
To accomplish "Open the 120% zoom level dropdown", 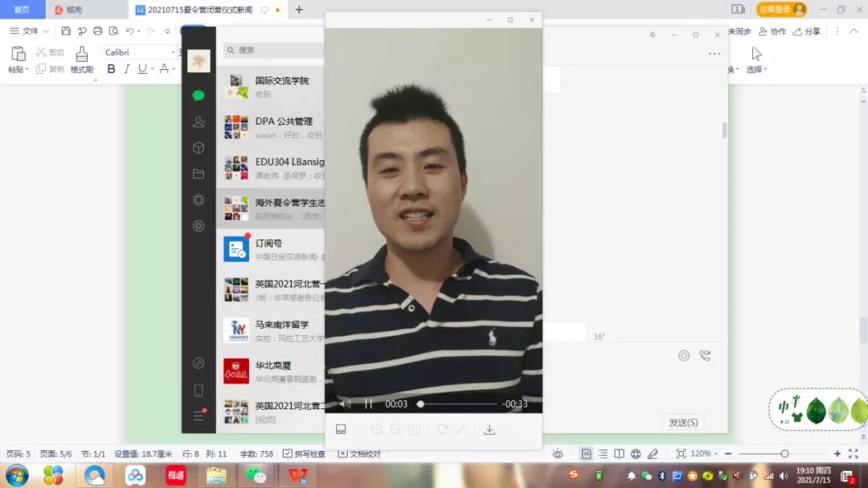I will 706,454.
